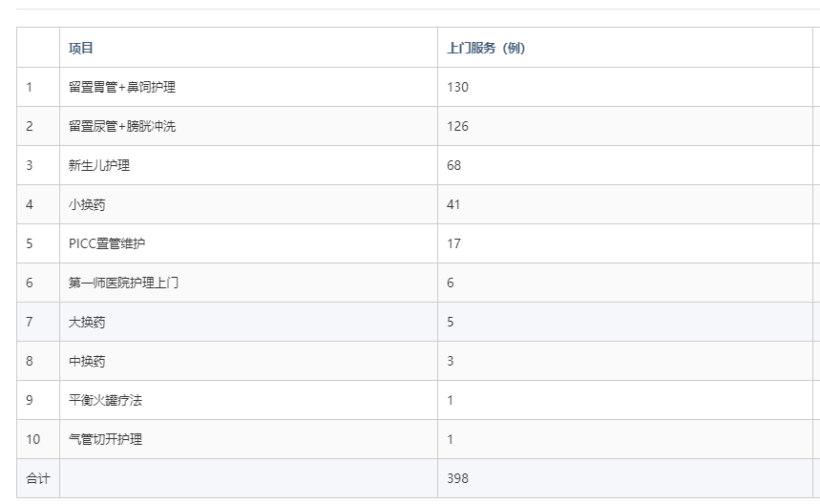Select the PICC置管维护 cell
Viewport: 820px width, 504px height.
click(x=107, y=243)
